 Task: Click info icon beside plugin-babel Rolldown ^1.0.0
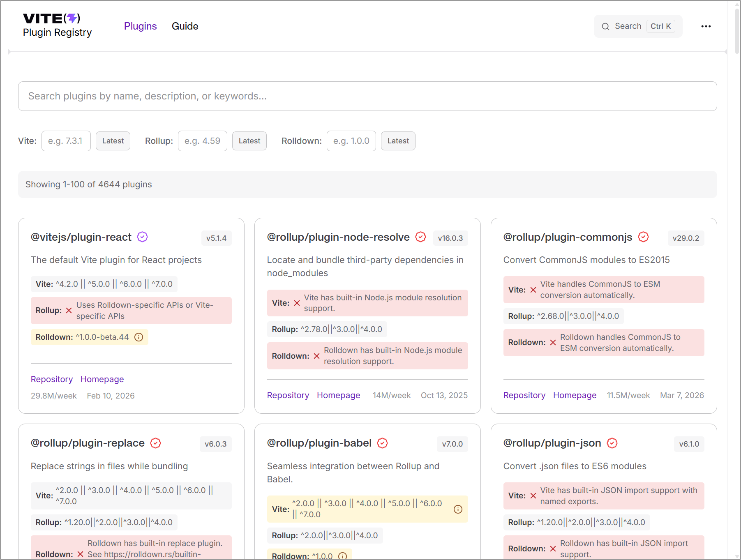tap(342, 556)
